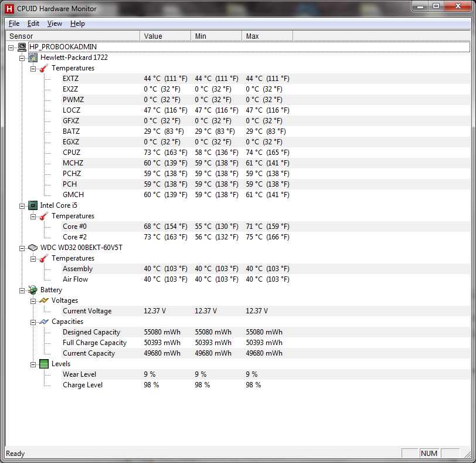Minimize the CPUID Hardware Monitor window

coord(420,6)
